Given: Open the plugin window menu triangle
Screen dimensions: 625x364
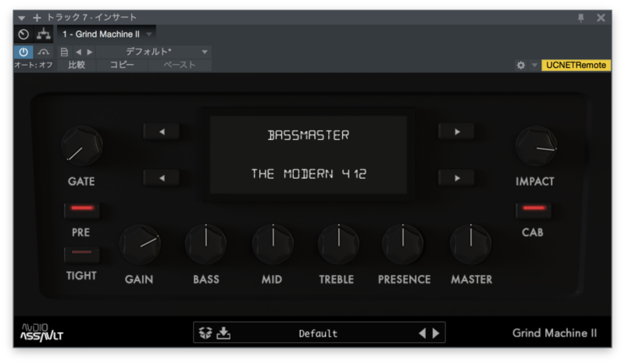Looking at the screenshot, I should [22, 18].
